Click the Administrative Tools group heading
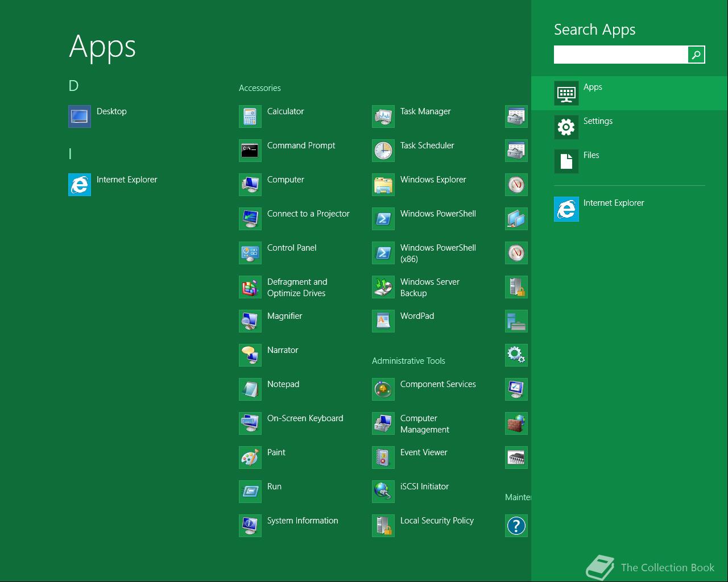The height and width of the screenshot is (582, 728). click(x=408, y=361)
